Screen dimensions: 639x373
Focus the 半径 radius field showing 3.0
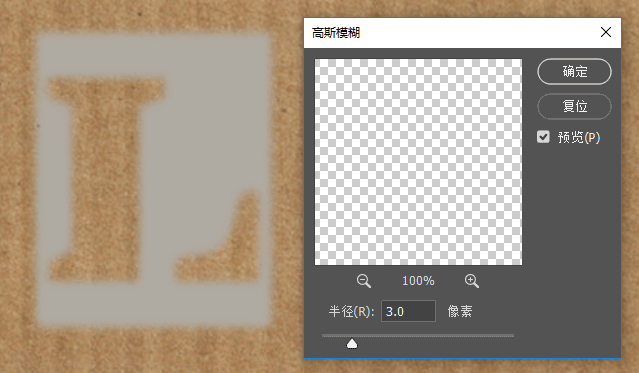(408, 311)
